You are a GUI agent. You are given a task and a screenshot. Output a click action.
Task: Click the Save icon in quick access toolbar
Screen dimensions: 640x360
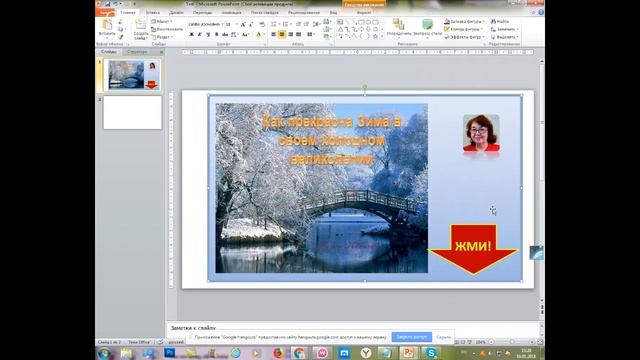107,4
